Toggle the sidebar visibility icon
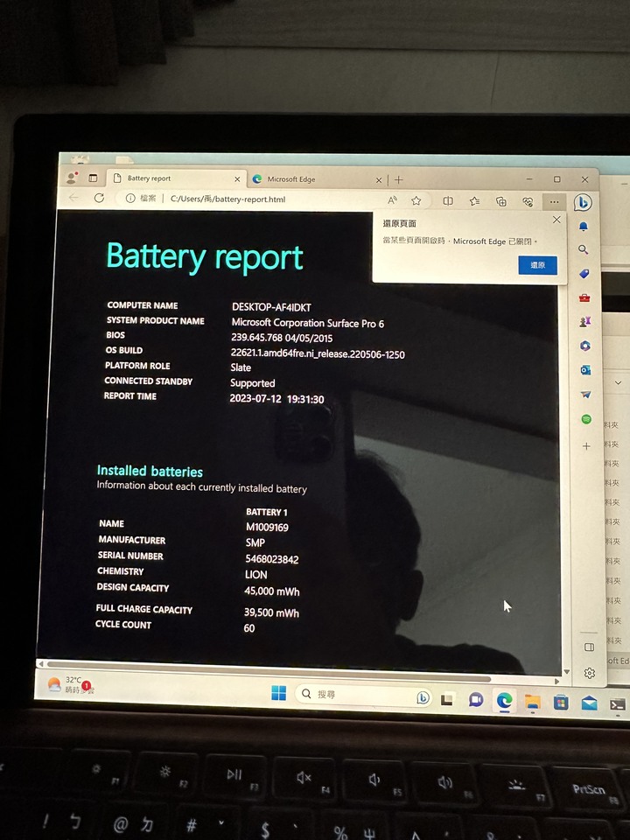 (589, 647)
